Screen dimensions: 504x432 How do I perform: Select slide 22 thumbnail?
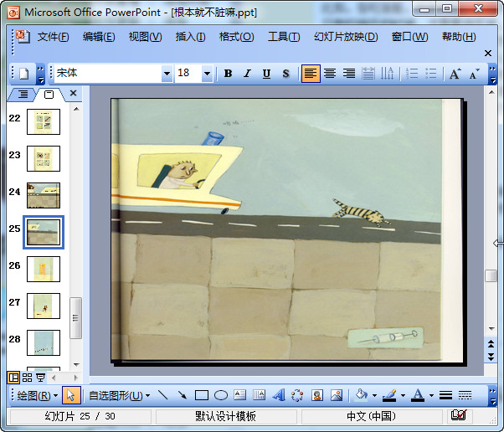tap(44, 121)
